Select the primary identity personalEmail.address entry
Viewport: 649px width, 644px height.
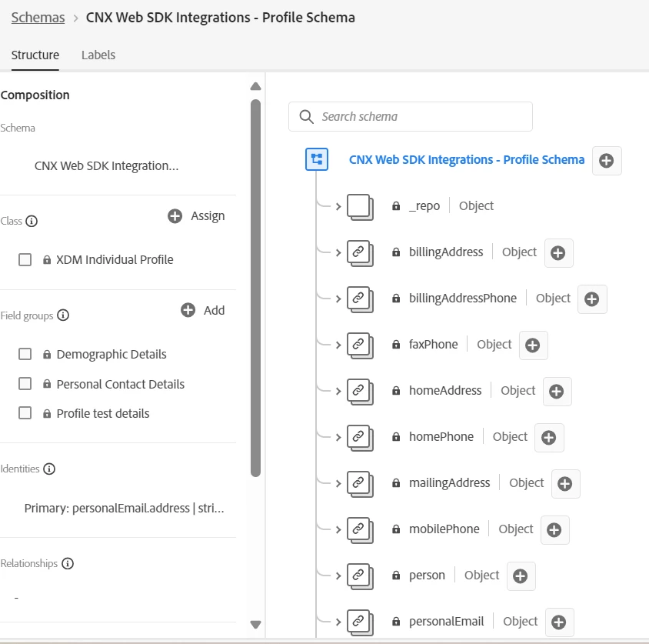124,509
